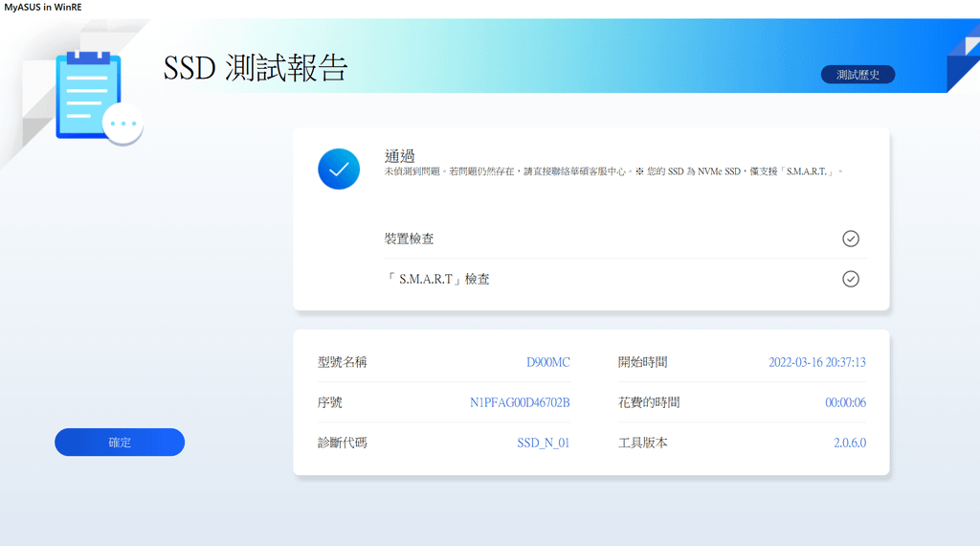
Task: Click the 診斷代碼 label
Action: [342, 443]
